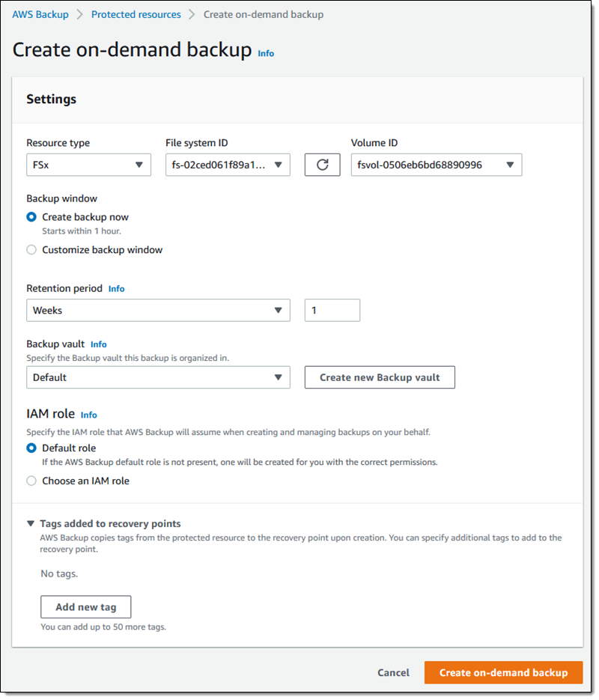Click the Add new tag button

click(85, 607)
